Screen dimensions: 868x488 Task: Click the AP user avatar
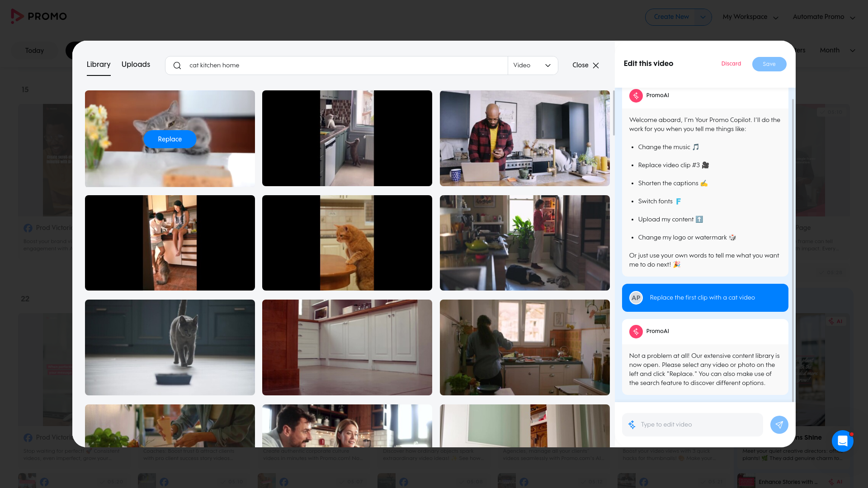pyautogui.click(x=636, y=298)
